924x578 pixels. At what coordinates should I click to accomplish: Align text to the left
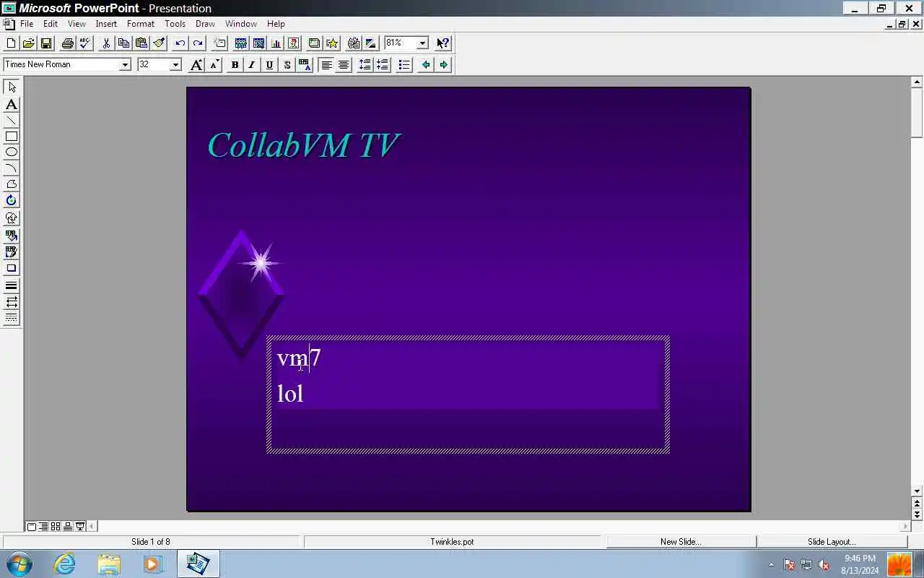pyautogui.click(x=326, y=65)
